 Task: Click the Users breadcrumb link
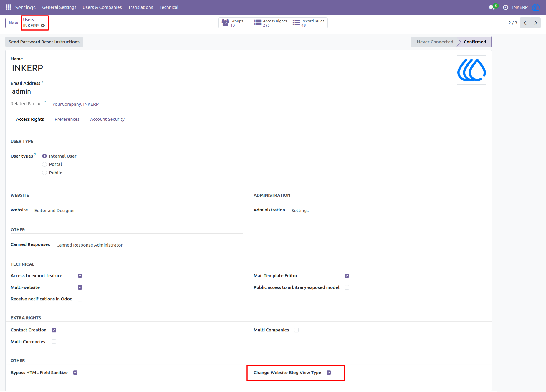coord(29,20)
